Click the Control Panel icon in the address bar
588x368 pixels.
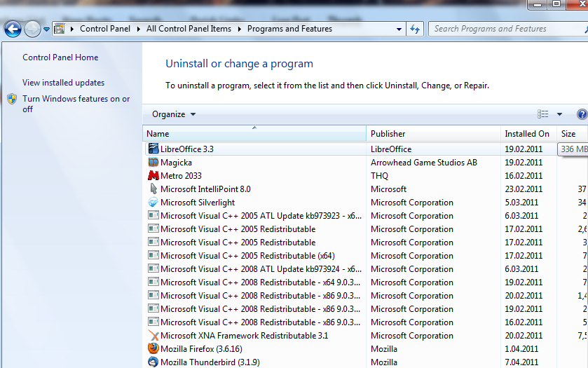60,29
